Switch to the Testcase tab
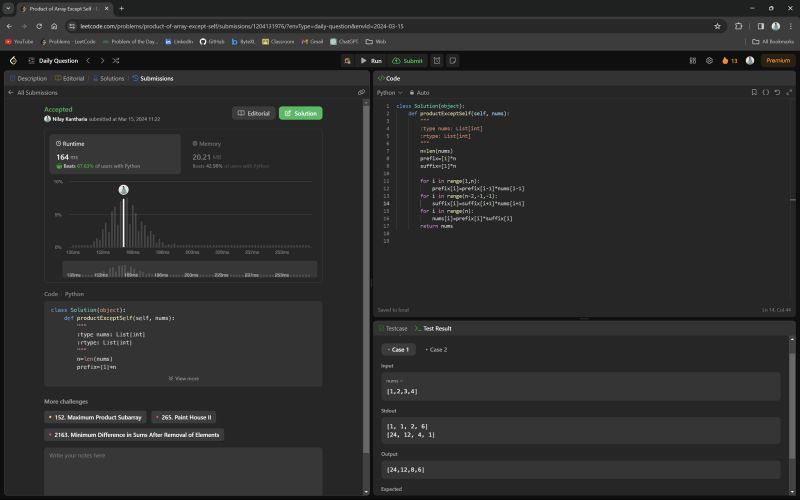 click(393, 329)
